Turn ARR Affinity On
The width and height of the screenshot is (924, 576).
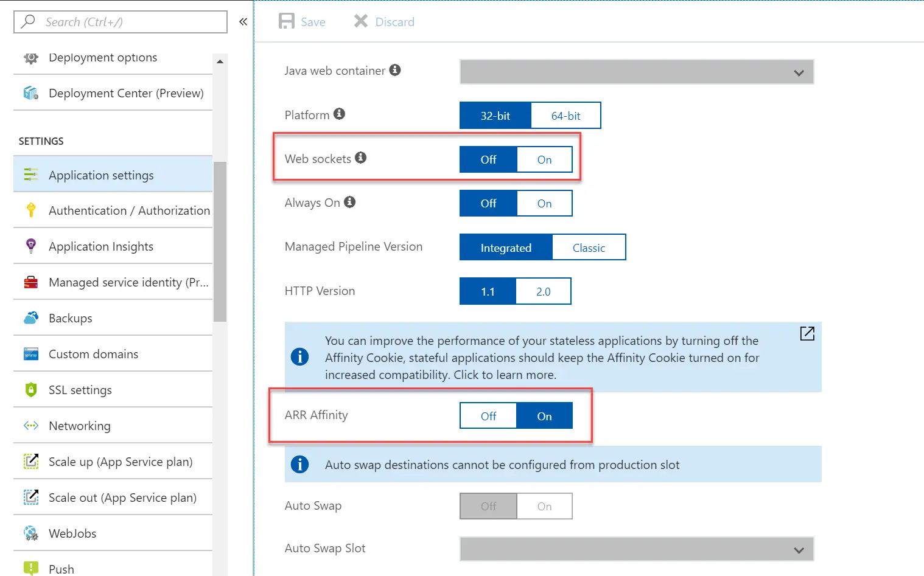544,416
